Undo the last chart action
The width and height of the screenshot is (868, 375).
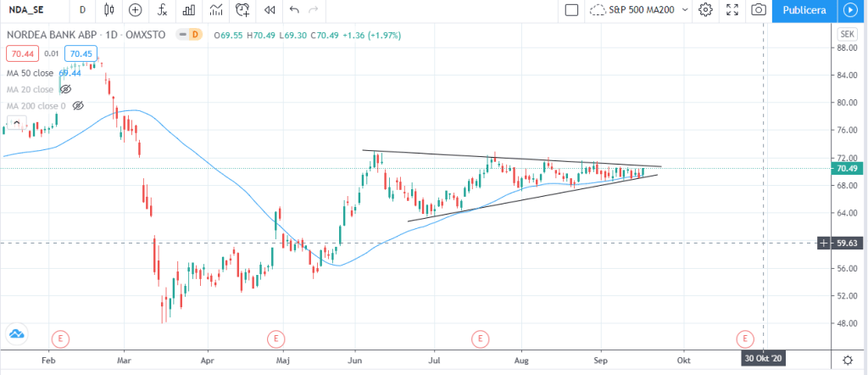(294, 10)
